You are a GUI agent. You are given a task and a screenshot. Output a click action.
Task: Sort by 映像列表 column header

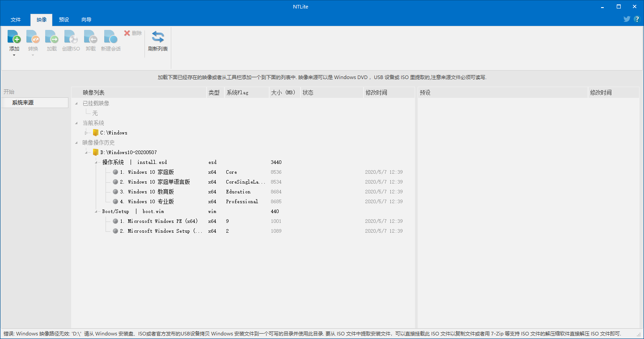pos(139,92)
